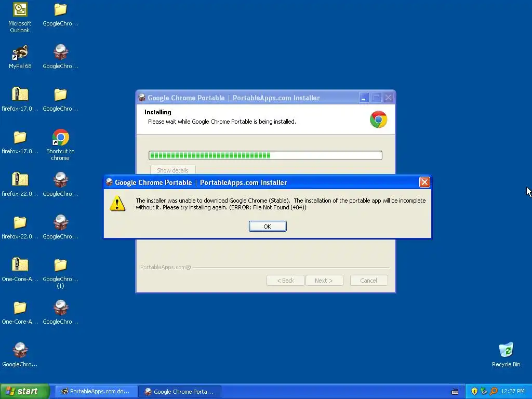The width and height of the screenshot is (532, 399).
Task: Click the Next > button in the installer
Action: (324, 281)
